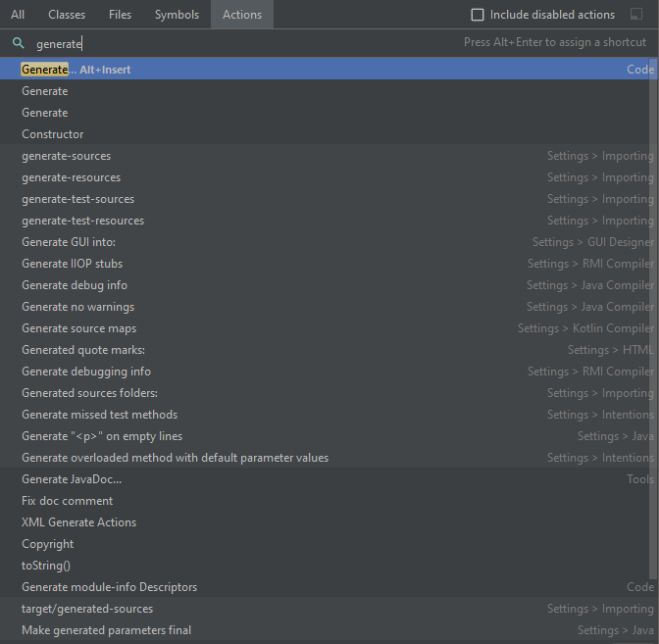The height and width of the screenshot is (644, 659).
Task: Select Generate missed test methods
Action: pos(329,415)
